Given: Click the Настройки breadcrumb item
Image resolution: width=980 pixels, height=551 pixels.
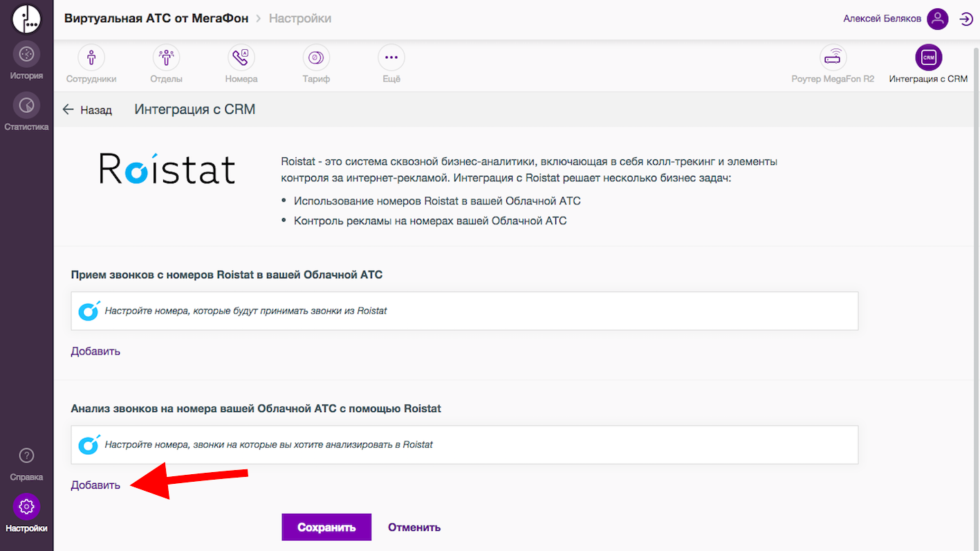Looking at the screenshot, I should pos(300,19).
